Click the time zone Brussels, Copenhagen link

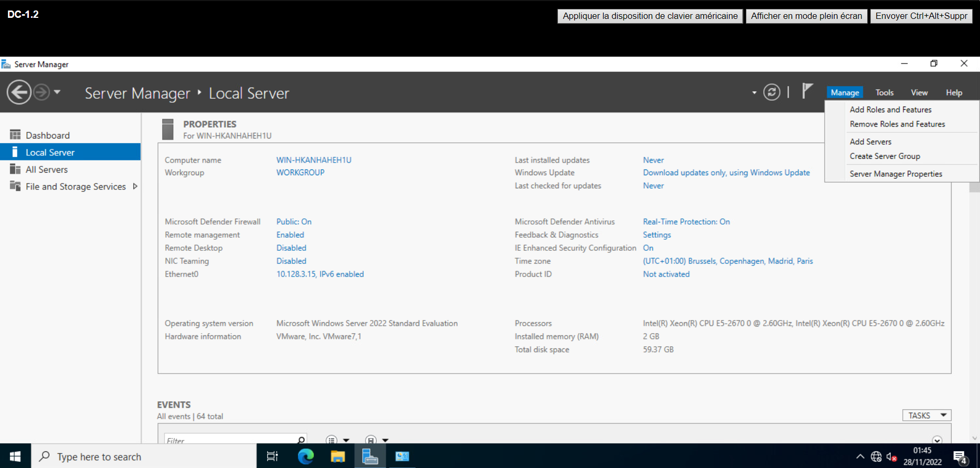click(728, 261)
